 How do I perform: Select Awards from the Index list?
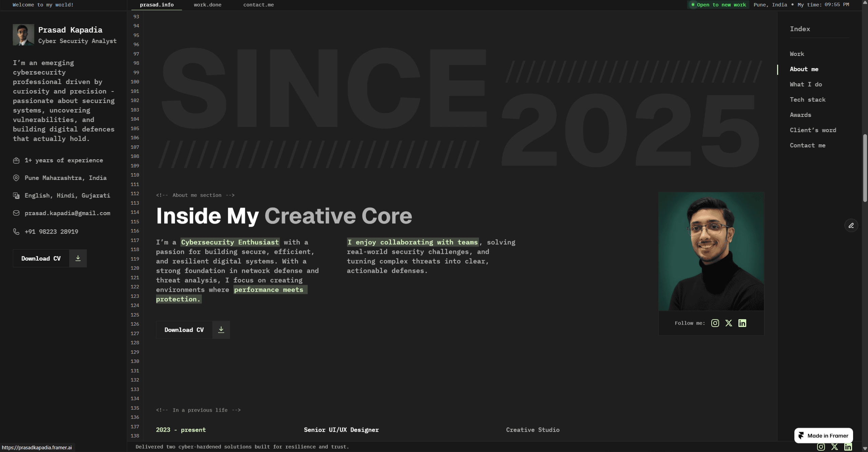pyautogui.click(x=800, y=115)
